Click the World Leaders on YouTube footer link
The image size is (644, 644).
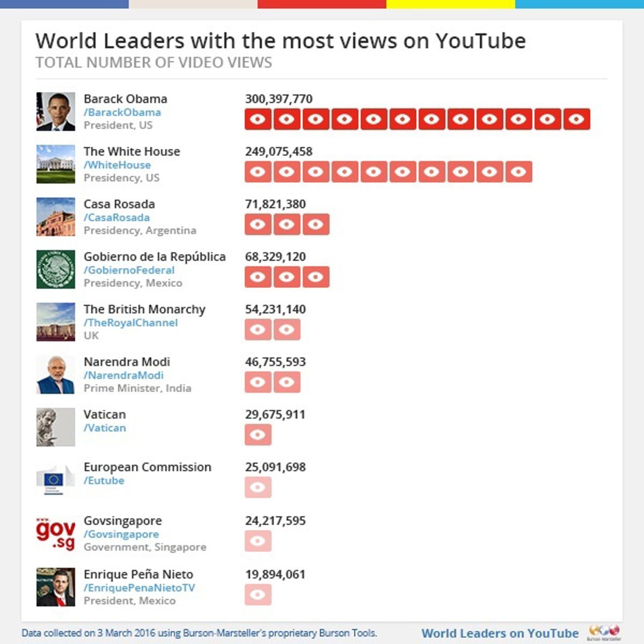click(500, 633)
